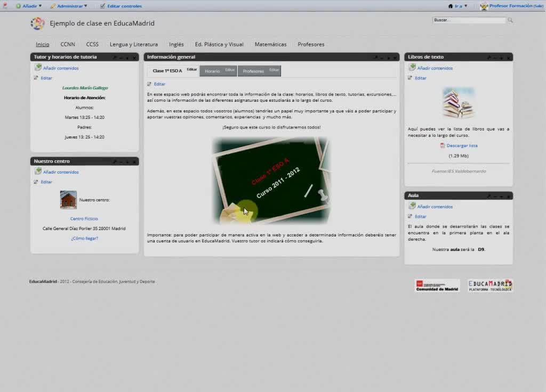This screenshot has width=546, height=392.
Task: Click the Profesor Formación user name
Action: coord(511,6)
